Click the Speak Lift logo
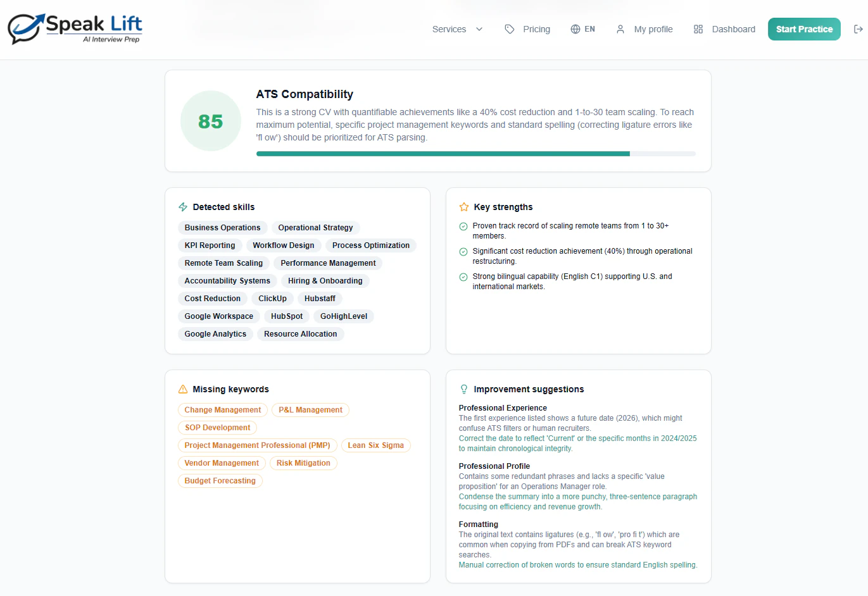Viewport: 868px width, 596px height. (x=75, y=29)
